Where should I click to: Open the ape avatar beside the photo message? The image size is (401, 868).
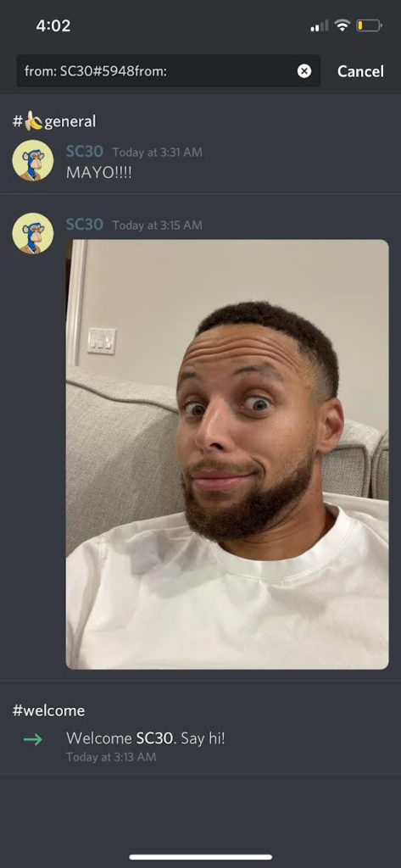pos(33,233)
